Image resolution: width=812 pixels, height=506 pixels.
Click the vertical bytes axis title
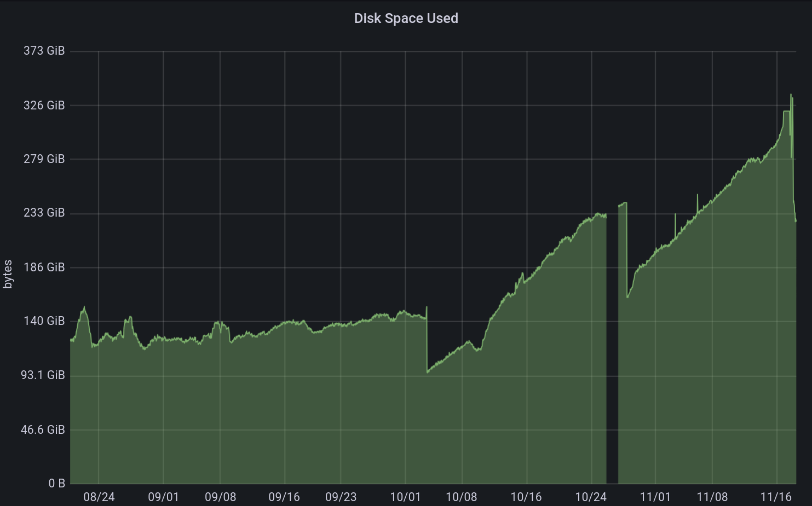(8, 275)
